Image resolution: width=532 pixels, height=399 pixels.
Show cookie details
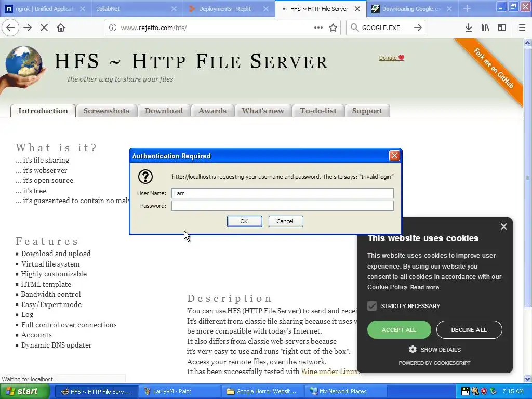point(441,350)
